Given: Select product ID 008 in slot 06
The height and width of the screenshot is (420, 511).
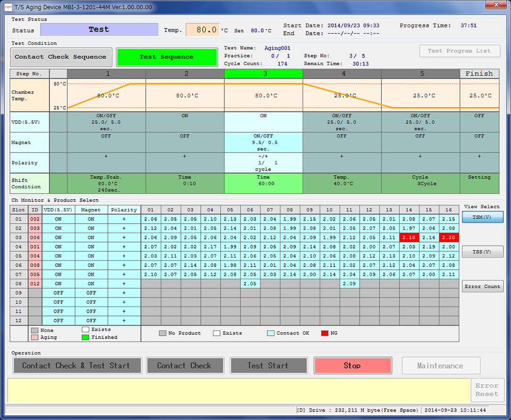Looking at the screenshot, I should 35,266.
